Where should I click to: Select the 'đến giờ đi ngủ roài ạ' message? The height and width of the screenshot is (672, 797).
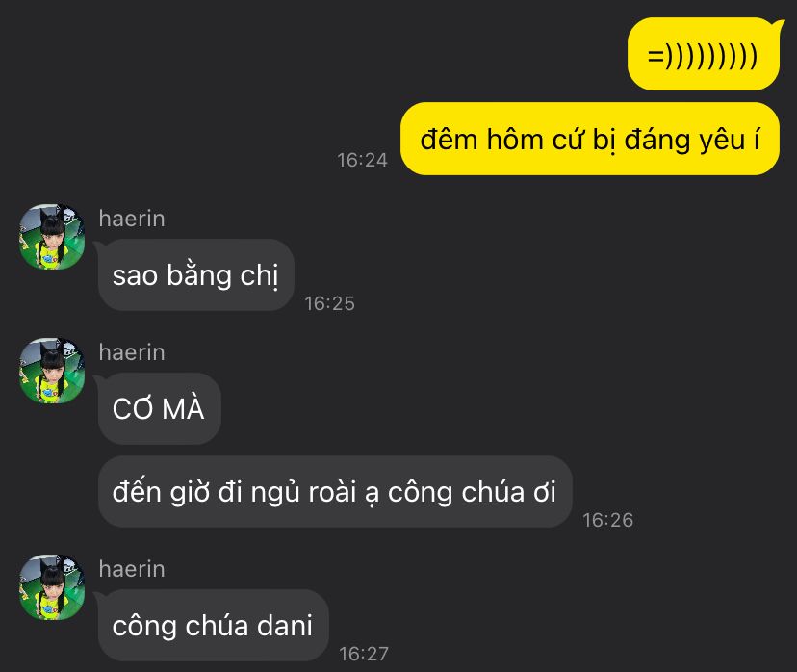tap(335, 492)
